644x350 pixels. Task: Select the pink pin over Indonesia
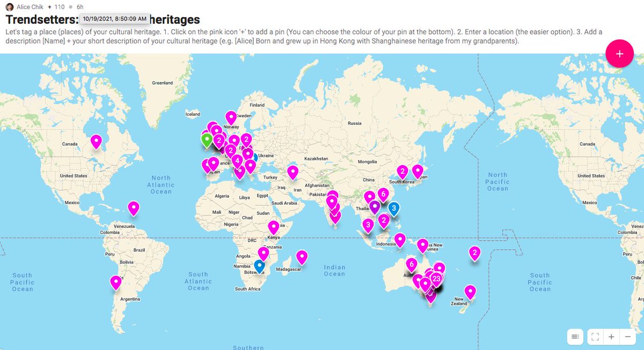[400, 240]
